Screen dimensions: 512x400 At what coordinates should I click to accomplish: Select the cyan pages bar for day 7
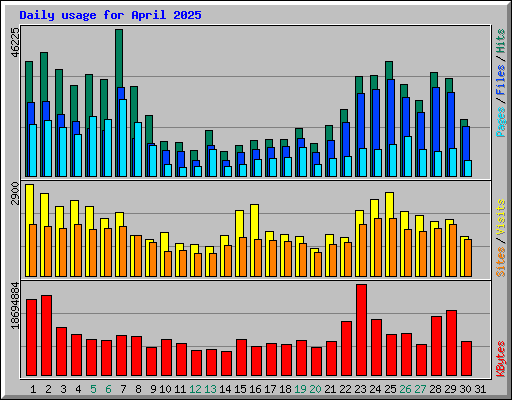tap(123, 138)
